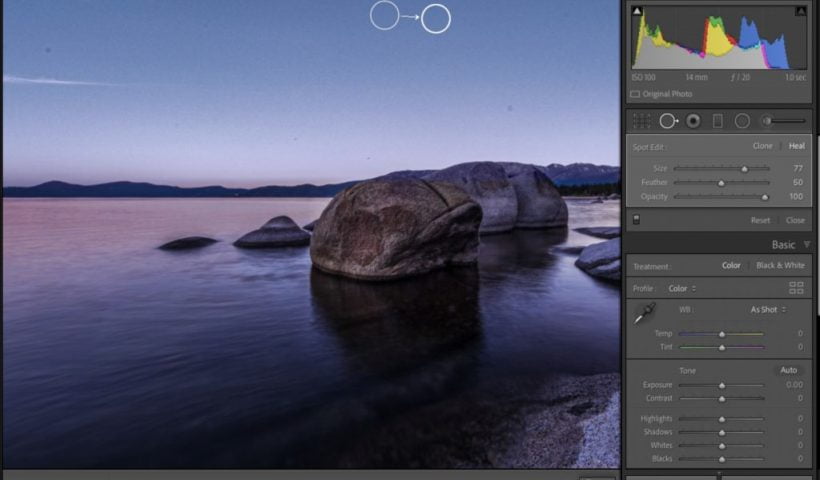Select the Spot Removal tool
Screen dimensions: 820x480
click(x=668, y=121)
